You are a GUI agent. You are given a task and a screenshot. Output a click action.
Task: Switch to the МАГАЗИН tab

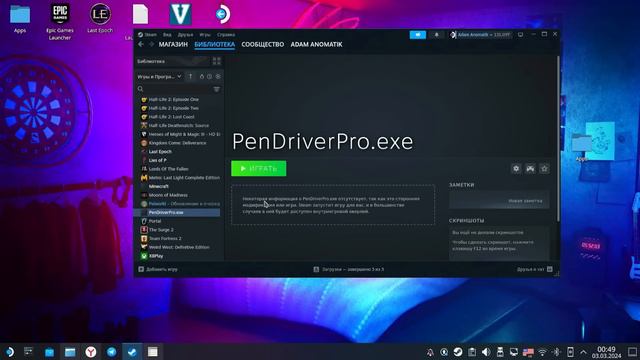click(x=173, y=44)
